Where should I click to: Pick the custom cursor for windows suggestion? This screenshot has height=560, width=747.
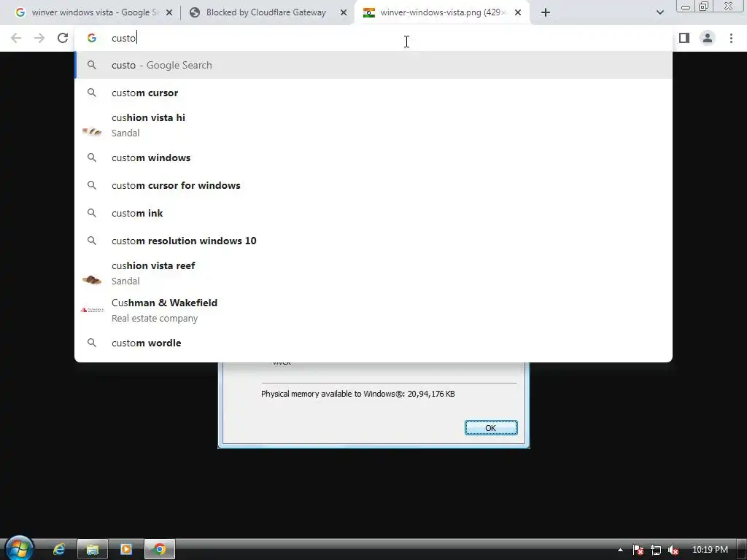373,185
